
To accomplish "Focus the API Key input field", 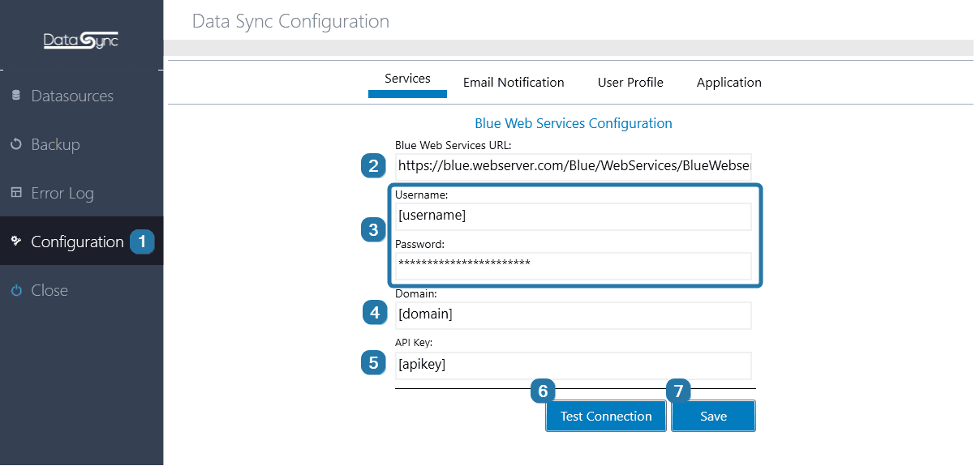I will [574, 365].
